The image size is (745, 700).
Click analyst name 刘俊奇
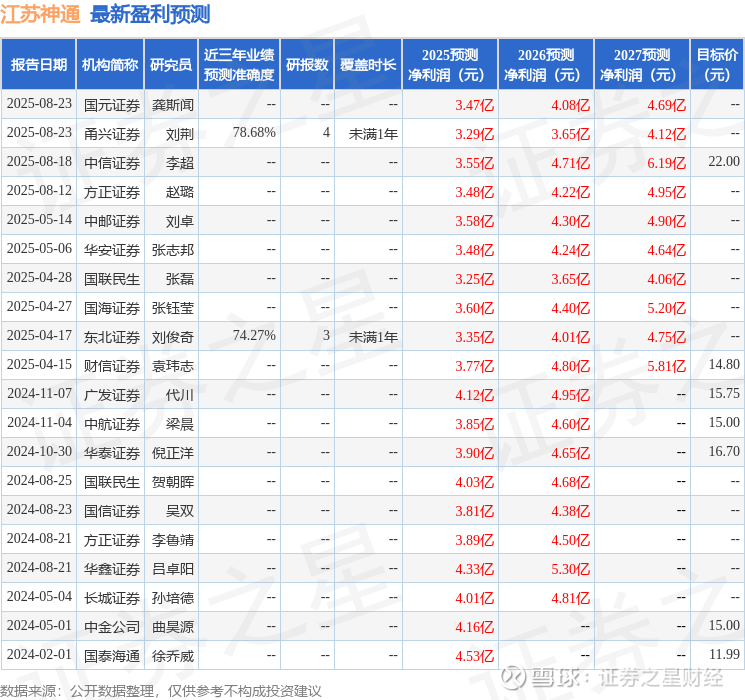click(172, 337)
